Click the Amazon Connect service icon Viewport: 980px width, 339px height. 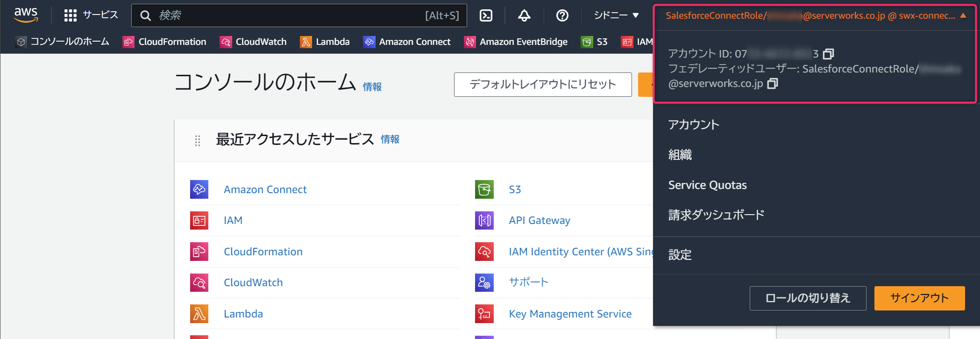pos(199,189)
